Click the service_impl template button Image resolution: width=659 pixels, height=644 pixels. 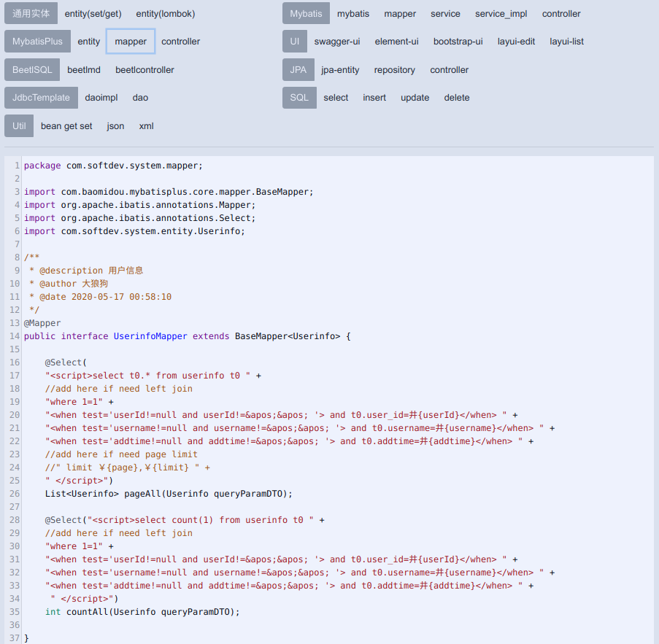(501, 14)
